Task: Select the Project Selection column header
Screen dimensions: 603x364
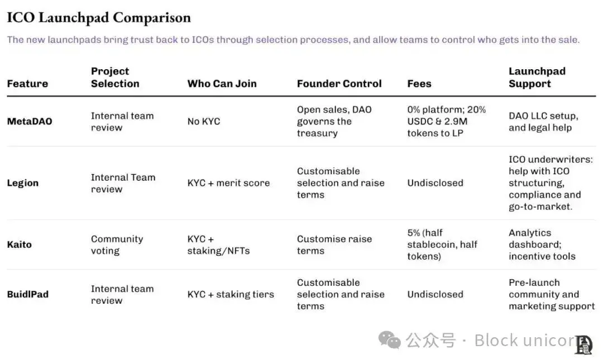Action: coord(115,78)
